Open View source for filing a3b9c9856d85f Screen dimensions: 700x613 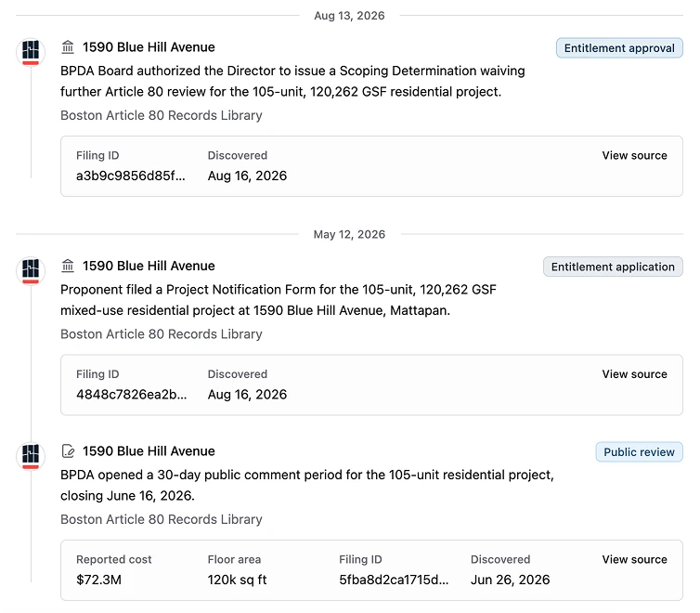click(634, 155)
